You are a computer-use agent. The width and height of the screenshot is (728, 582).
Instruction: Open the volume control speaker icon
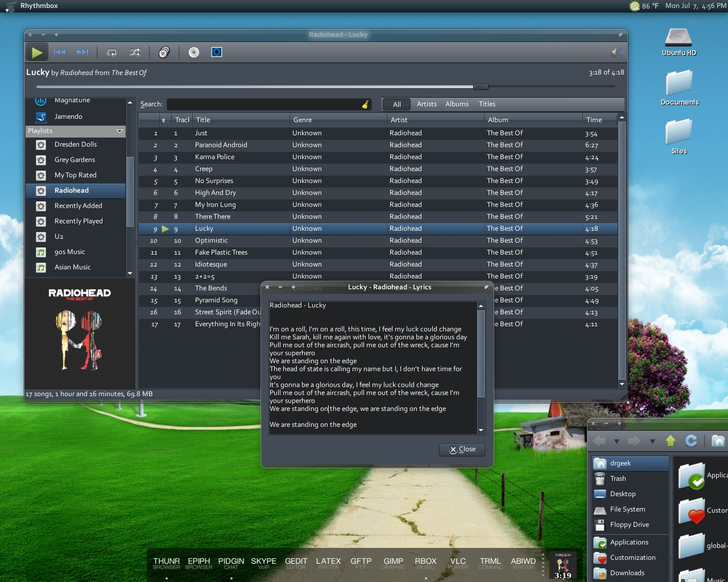point(617,52)
